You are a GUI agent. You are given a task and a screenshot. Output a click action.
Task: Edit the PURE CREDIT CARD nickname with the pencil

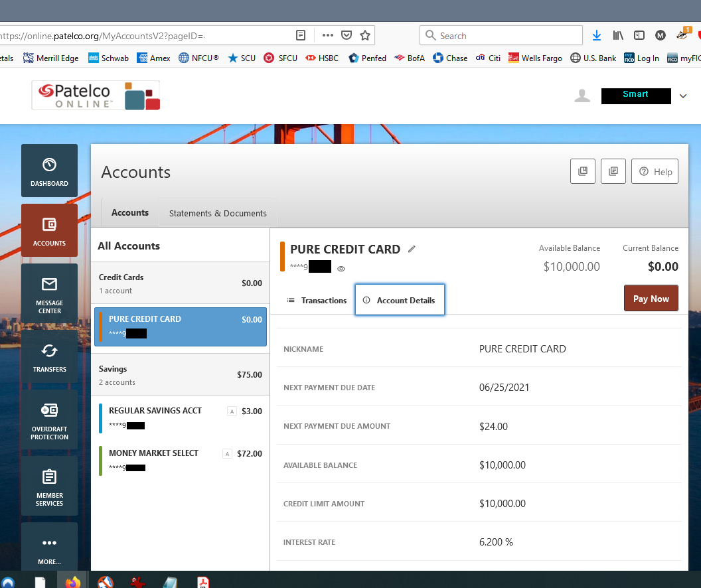click(412, 249)
